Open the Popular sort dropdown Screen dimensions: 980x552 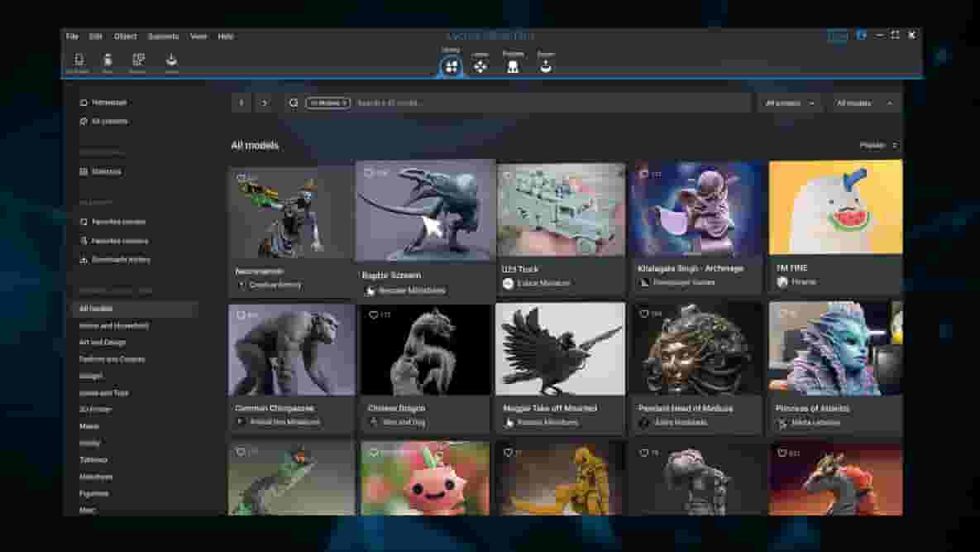878,146
